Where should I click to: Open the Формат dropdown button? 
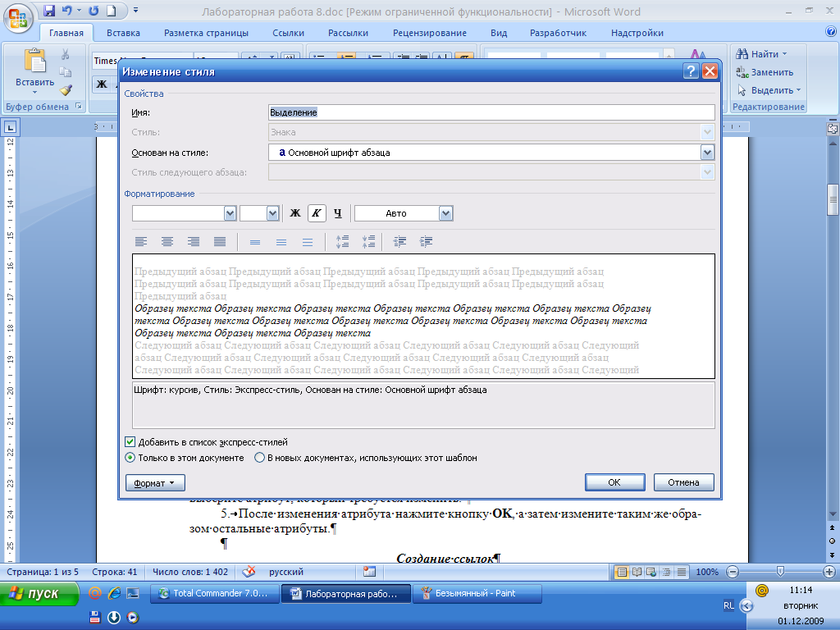(155, 482)
